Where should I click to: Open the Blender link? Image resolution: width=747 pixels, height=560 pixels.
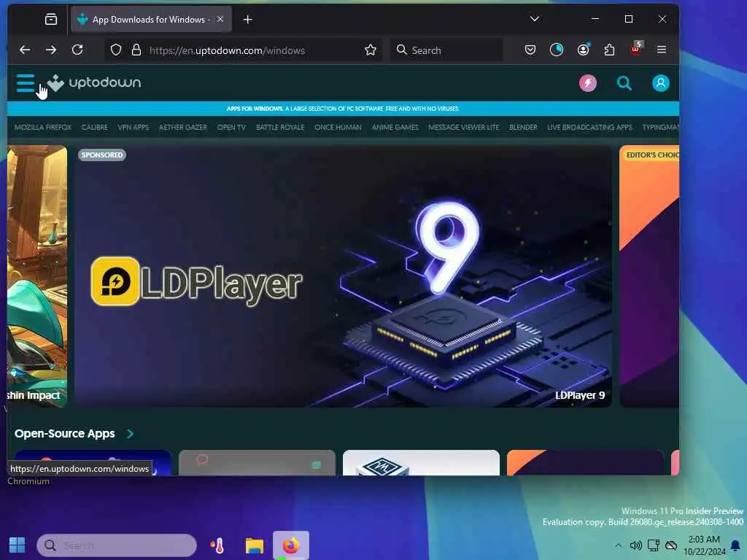tap(523, 127)
